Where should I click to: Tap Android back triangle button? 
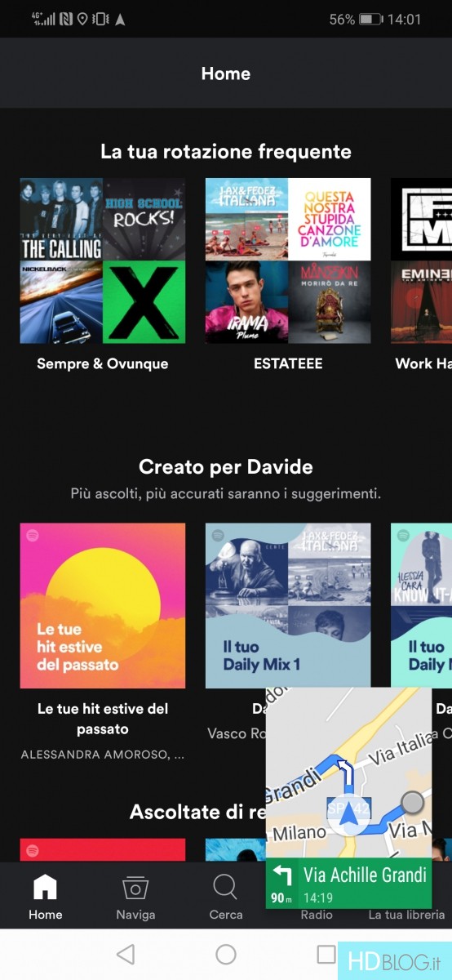point(125,954)
